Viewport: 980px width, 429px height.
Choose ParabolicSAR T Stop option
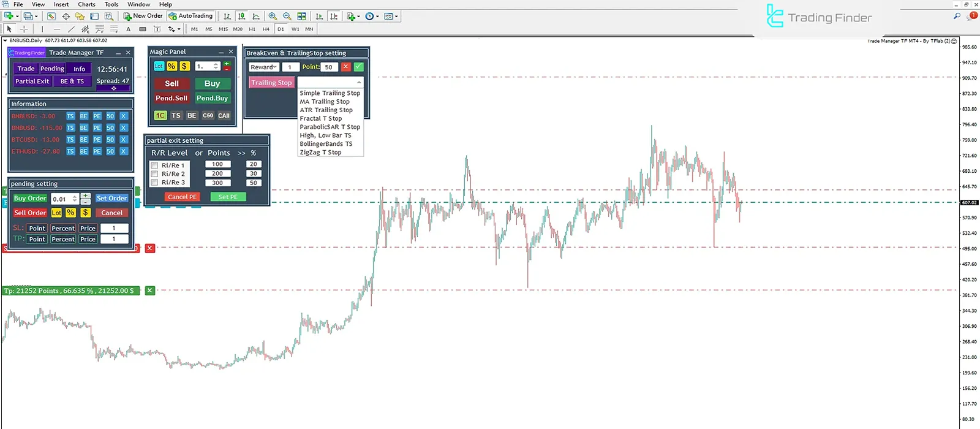330,127
